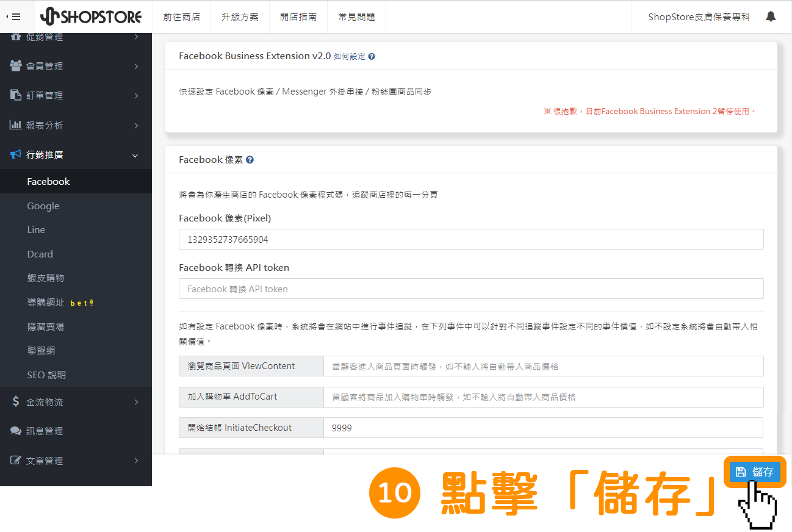Expand the 會員管理 menu chevron
792x532 pixels.
point(135,66)
